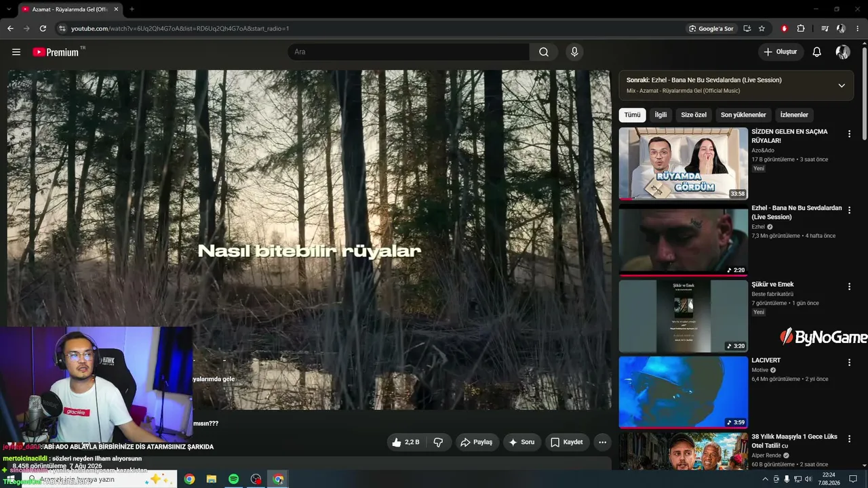Open options for SİZDEN GELEN EN SAÇMA RÜYALAR video
The width and height of the screenshot is (868, 488).
(x=849, y=134)
